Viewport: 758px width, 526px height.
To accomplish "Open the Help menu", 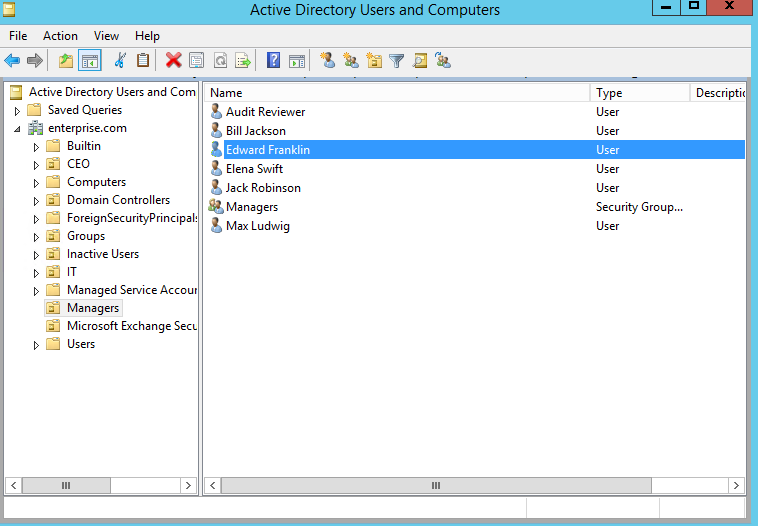I will 147,36.
